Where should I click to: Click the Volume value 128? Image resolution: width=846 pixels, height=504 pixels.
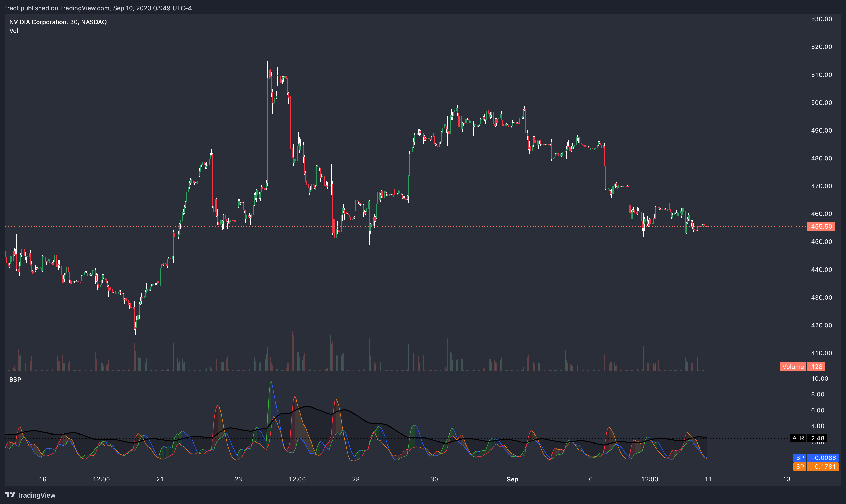click(x=816, y=367)
